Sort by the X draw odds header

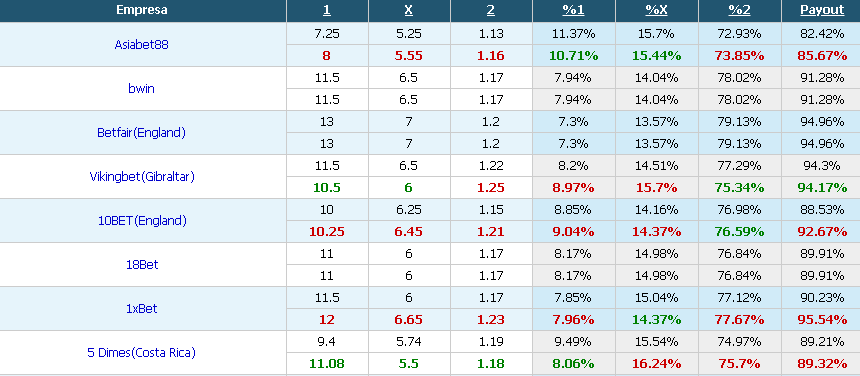tap(409, 10)
